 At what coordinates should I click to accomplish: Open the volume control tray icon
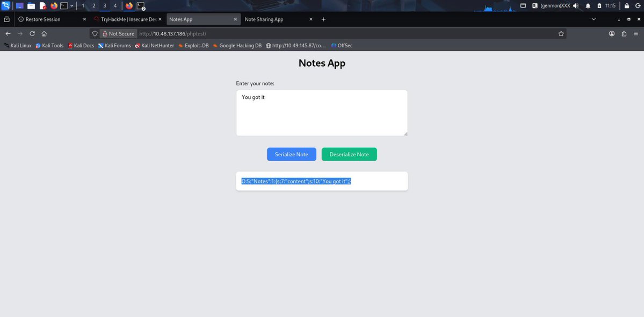[576, 6]
